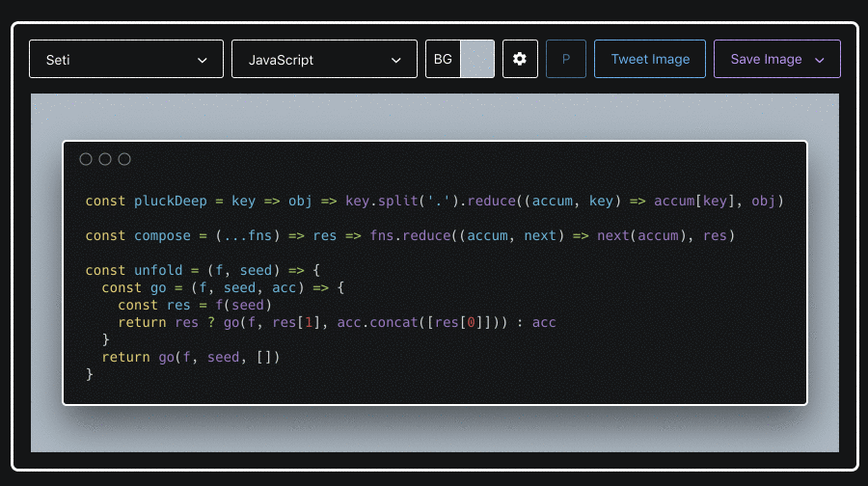The height and width of the screenshot is (486, 868).
Task: Click 'key.split' in the first code line
Action: (381, 201)
